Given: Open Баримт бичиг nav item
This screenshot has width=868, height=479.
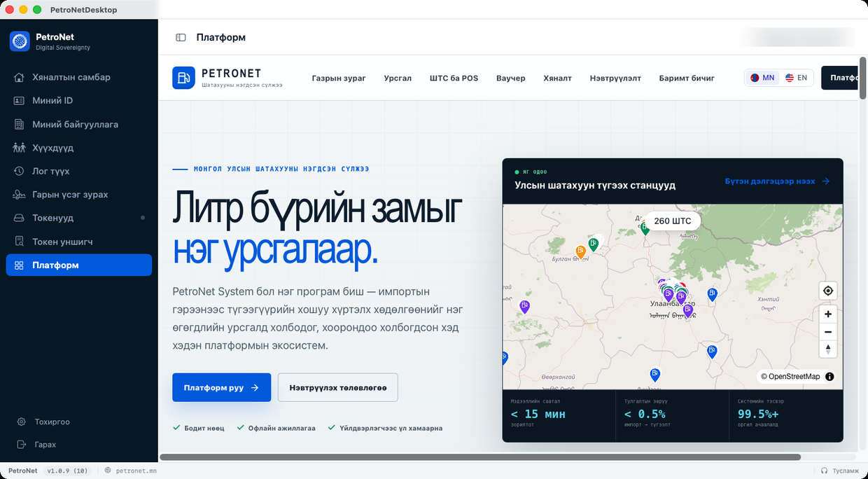Looking at the screenshot, I should tap(687, 78).
